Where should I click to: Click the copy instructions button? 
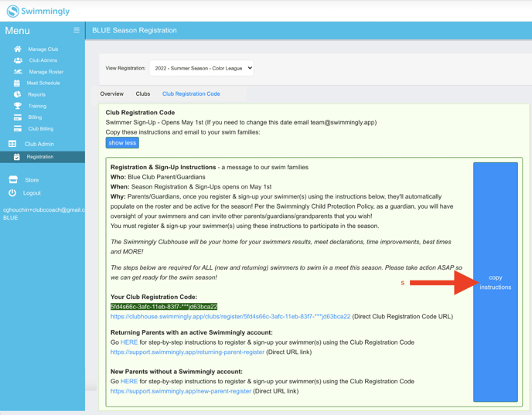pos(496,282)
